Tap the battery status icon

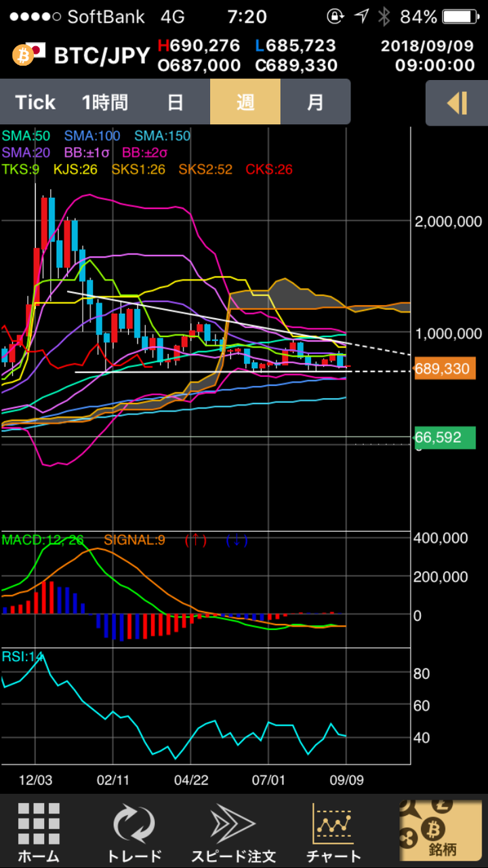(461, 17)
